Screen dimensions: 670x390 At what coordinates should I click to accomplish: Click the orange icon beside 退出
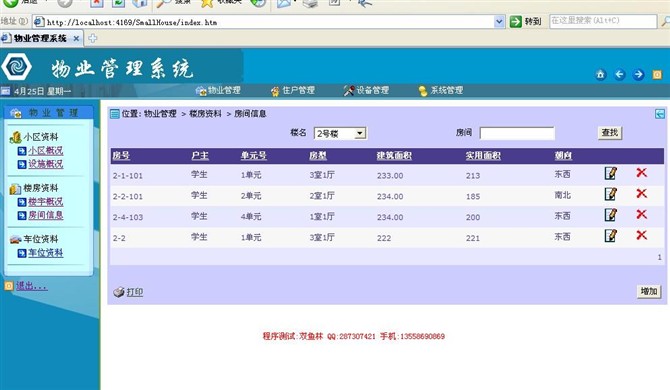9,286
